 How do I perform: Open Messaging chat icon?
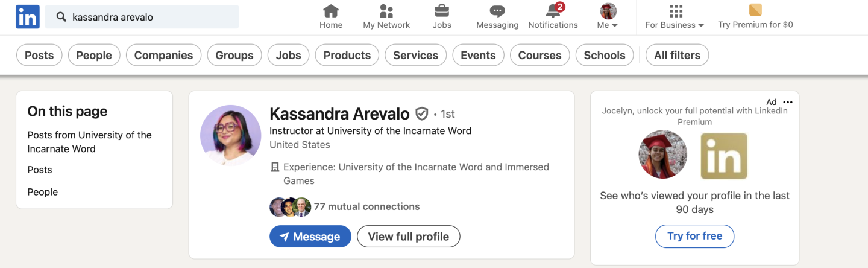497,11
